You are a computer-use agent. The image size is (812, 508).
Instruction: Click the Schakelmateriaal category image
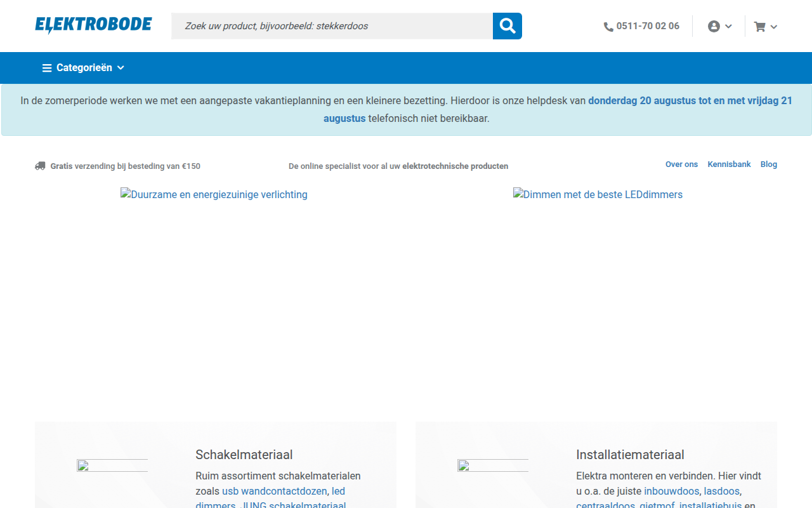112,465
